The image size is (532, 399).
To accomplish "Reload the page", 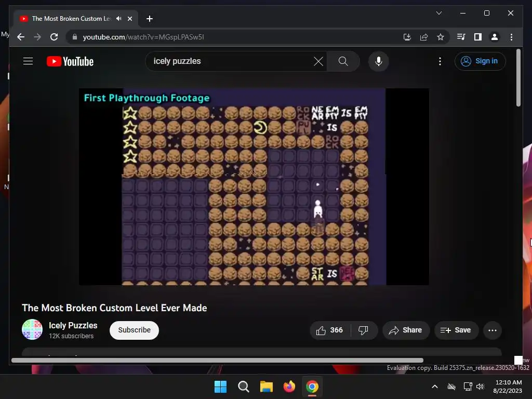I will pos(54,37).
